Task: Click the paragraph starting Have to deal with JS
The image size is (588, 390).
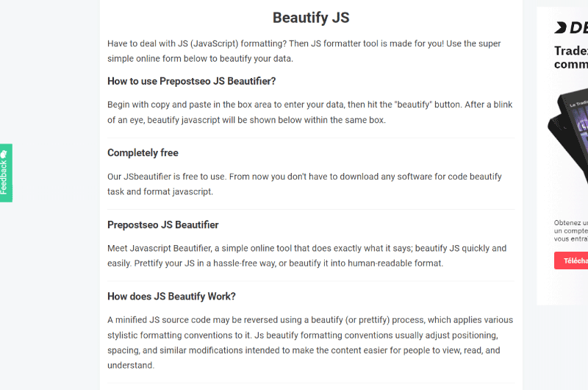Action: [x=304, y=51]
